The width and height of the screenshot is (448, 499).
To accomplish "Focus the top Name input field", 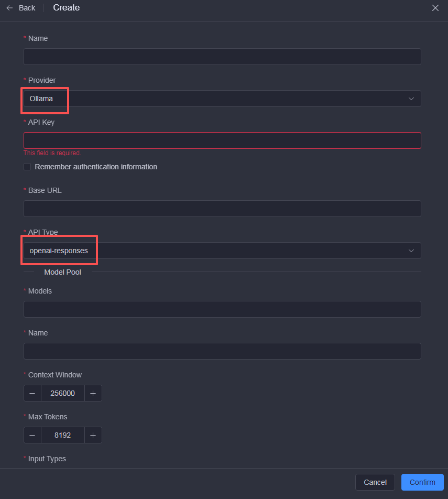I will (x=222, y=57).
